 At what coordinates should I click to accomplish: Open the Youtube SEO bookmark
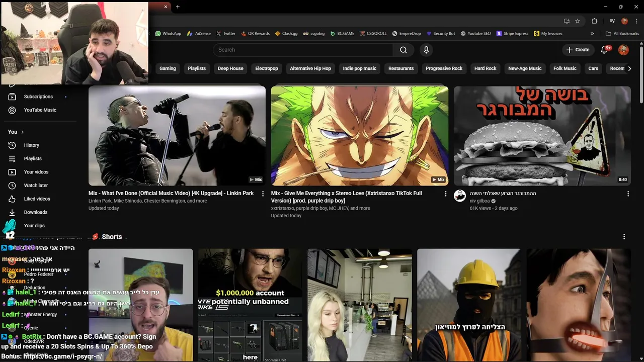(475, 34)
